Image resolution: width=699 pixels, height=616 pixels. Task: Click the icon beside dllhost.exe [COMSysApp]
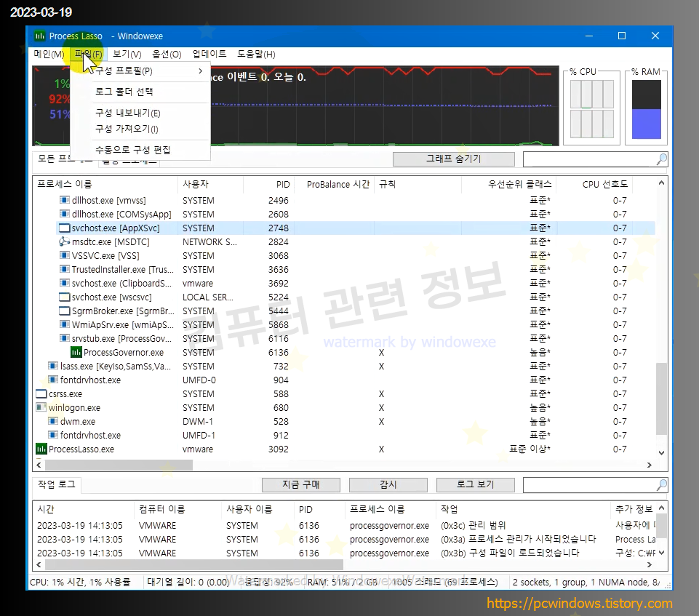coord(65,214)
